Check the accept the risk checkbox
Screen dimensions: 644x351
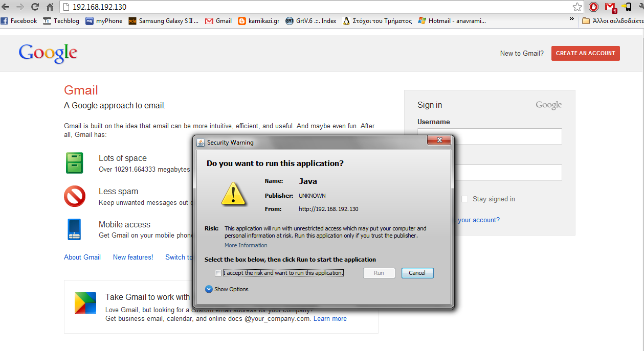pyautogui.click(x=218, y=273)
